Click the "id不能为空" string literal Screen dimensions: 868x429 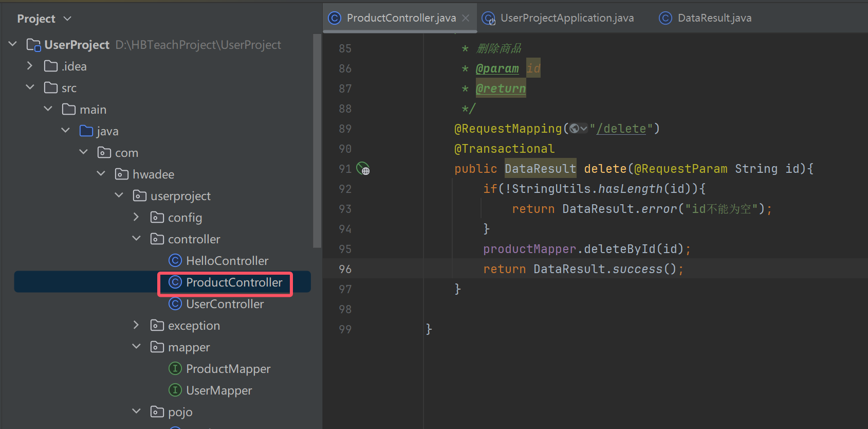pyautogui.click(x=722, y=209)
